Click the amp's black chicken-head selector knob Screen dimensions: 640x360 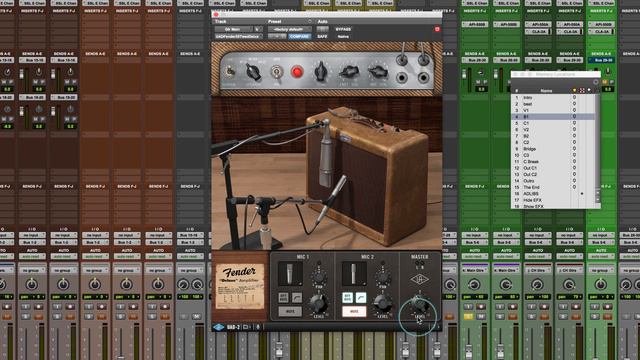(x=253, y=72)
